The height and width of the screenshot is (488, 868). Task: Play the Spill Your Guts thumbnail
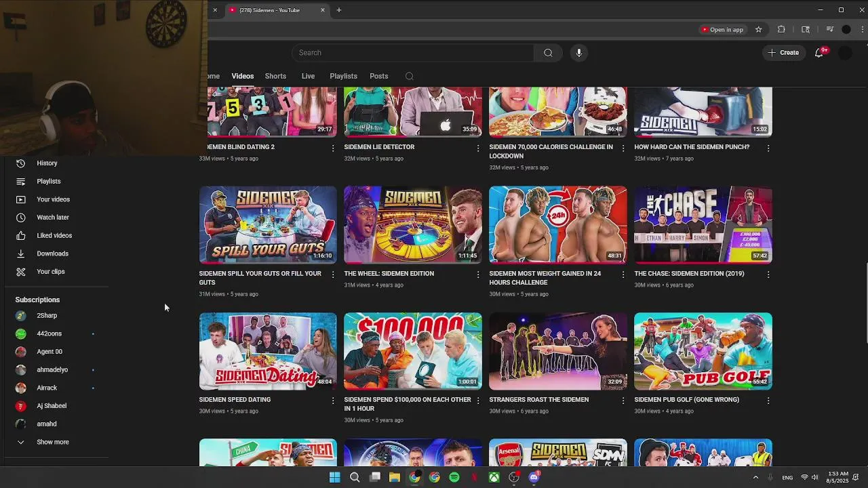pyautogui.click(x=268, y=224)
